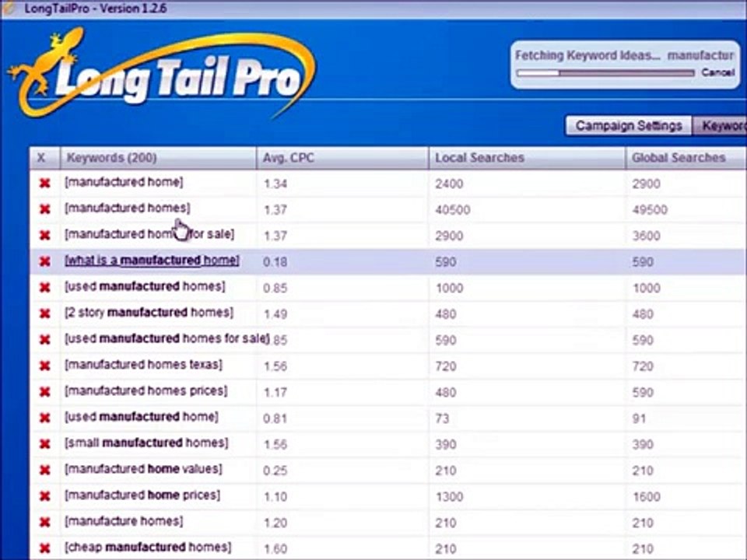
Task: Remove the [cheap manufactured homes] keyword
Action: pos(45,548)
